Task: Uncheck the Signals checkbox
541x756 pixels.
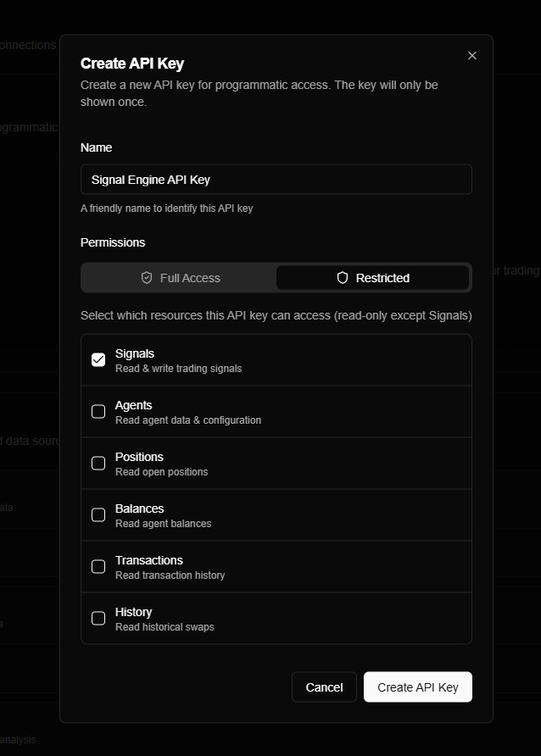Action: (x=98, y=360)
